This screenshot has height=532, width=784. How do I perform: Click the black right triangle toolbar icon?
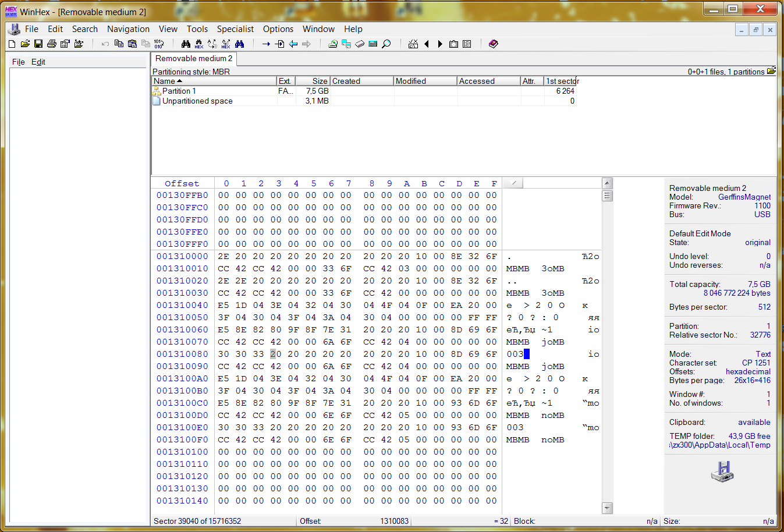pyautogui.click(x=440, y=44)
